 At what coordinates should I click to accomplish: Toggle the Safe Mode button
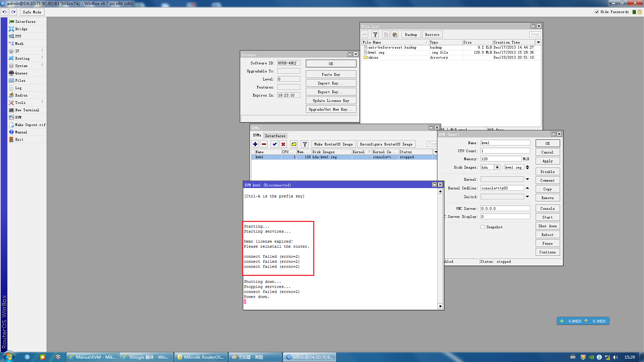(32, 12)
